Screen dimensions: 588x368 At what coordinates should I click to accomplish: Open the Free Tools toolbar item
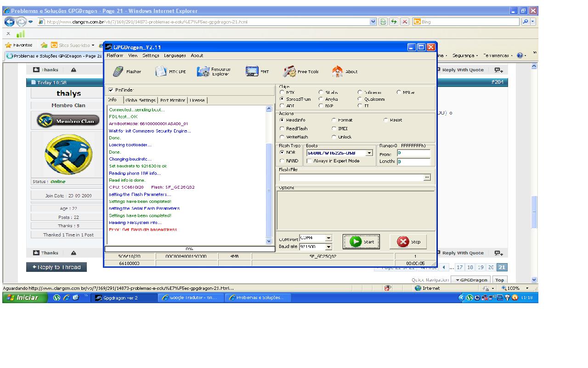pyautogui.click(x=301, y=71)
